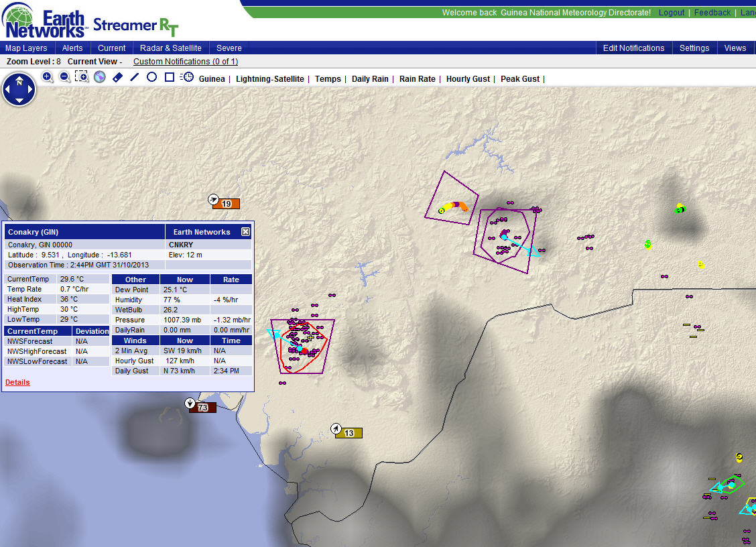Viewport: 756px width, 547px height.
Task: Open the Map Layers menu
Action: [x=26, y=48]
